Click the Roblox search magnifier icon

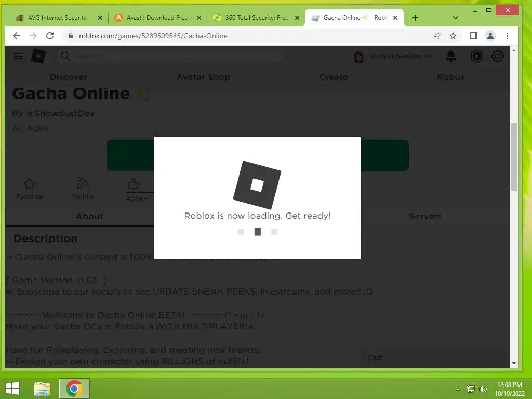click(x=65, y=56)
